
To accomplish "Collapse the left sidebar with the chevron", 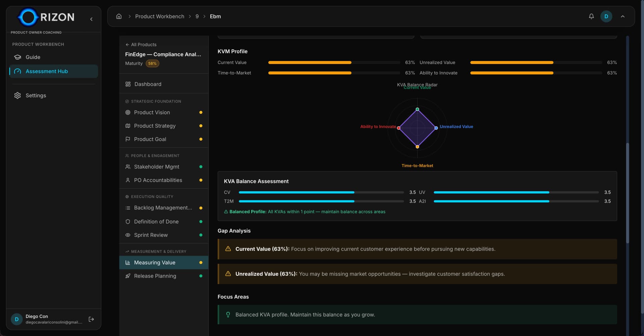I will (x=91, y=19).
